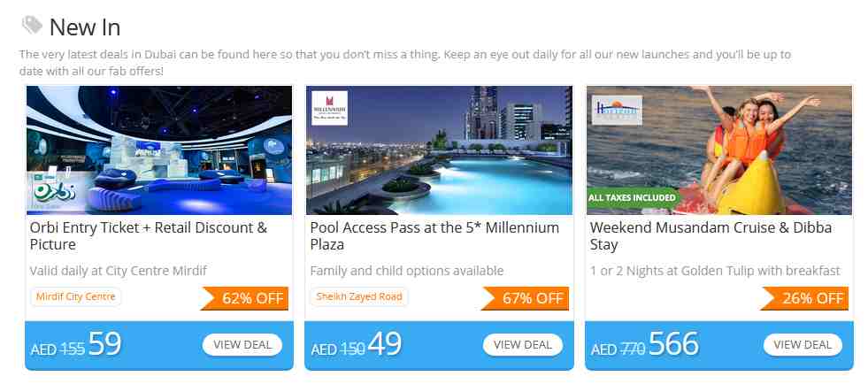Click the banana boat cruise photo
Image resolution: width=868 pixels, height=384 pixels.
tap(719, 150)
